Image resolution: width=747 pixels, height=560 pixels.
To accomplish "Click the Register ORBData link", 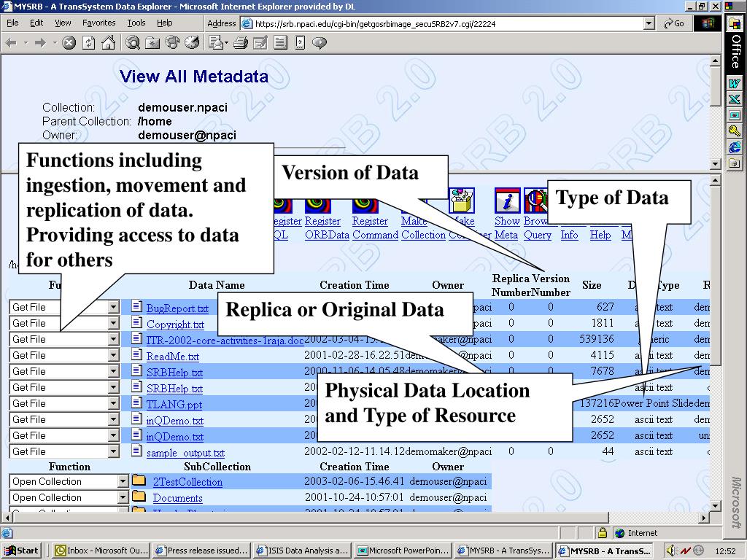I will point(327,228).
